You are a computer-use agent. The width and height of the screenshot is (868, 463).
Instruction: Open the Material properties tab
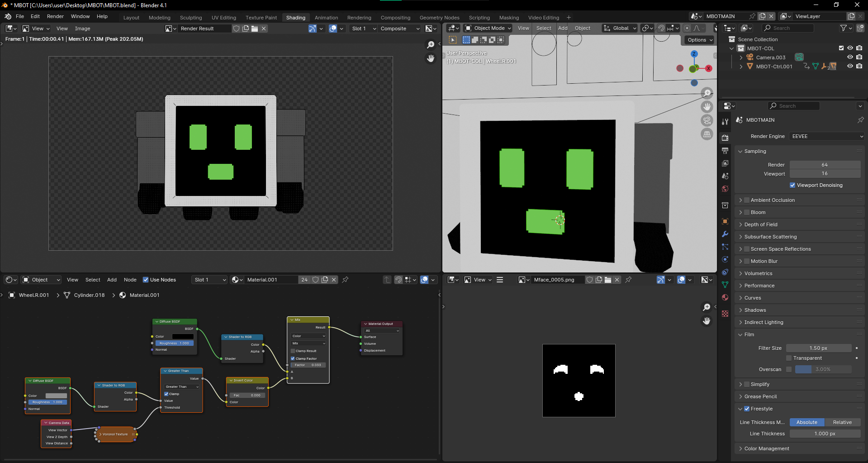click(725, 297)
